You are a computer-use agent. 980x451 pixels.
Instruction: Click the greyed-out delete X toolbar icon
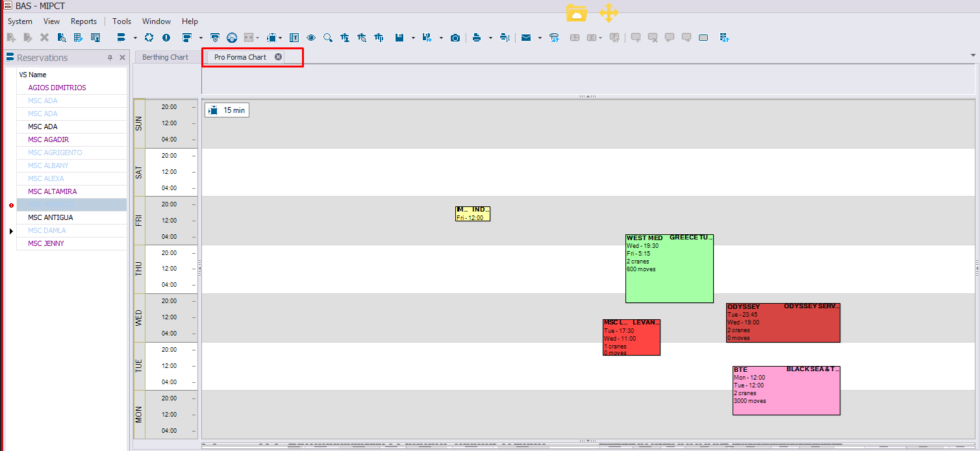[x=44, y=38]
